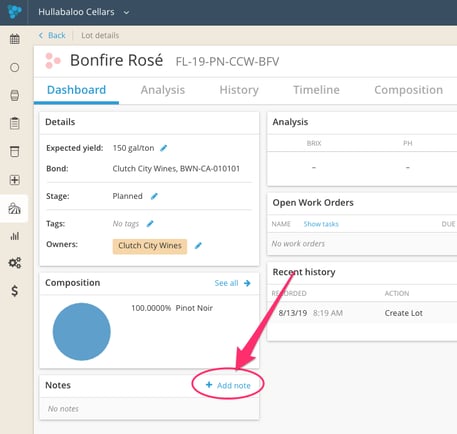Image resolution: width=457 pixels, height=434 pixels.
Task: Go to the Timeline tab
Action: pos(316,90)
